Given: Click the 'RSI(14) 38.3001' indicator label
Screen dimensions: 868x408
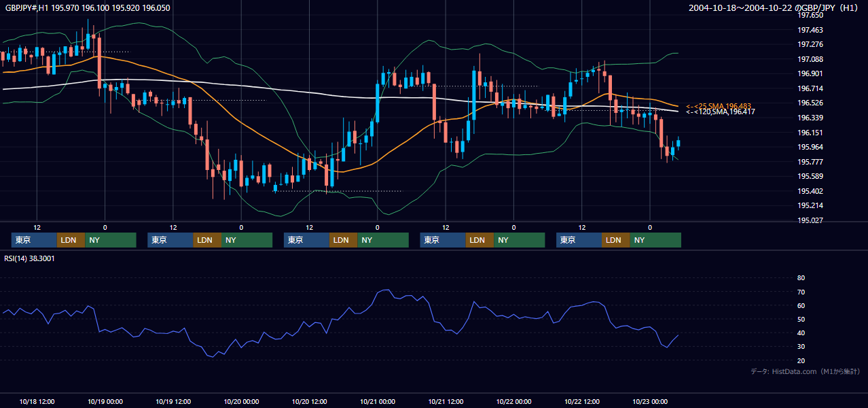Looking at the screenshot, I should (x=29, y=258).
